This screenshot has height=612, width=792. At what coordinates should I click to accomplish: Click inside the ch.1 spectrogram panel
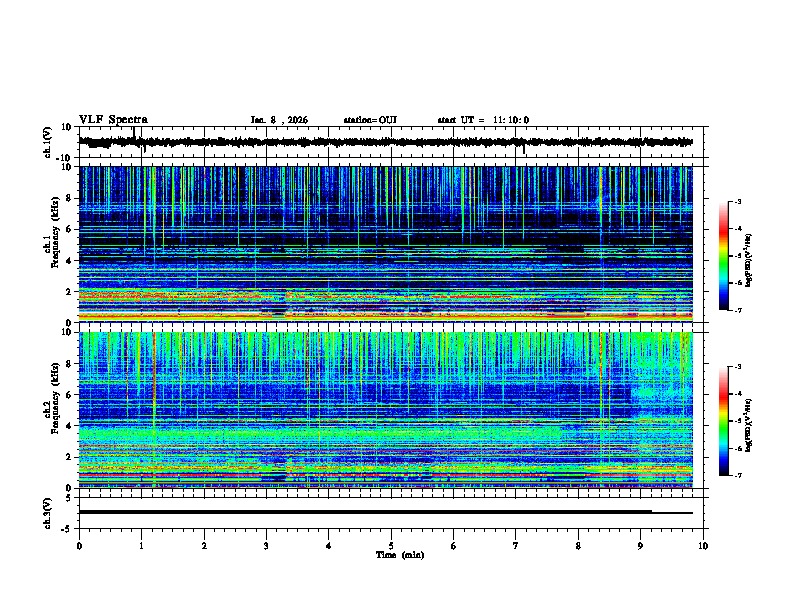pyautogui.click(x=386, y=244)
